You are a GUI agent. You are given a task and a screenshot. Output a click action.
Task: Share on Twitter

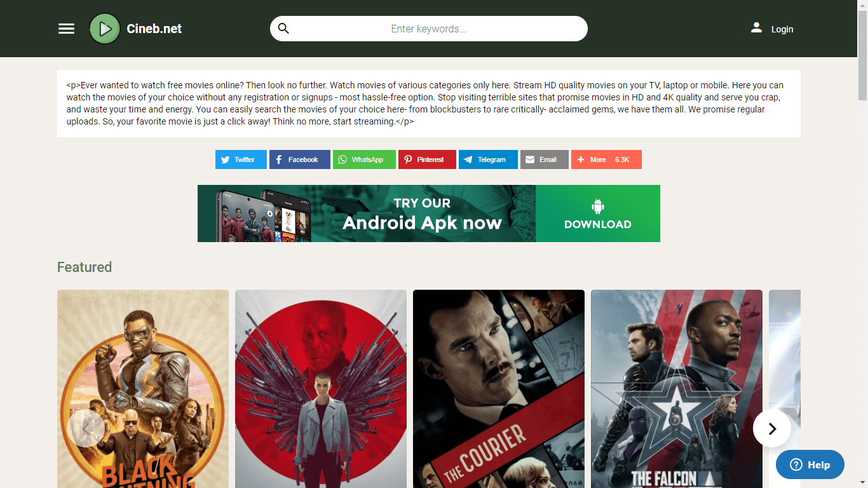tap(241, 159)
